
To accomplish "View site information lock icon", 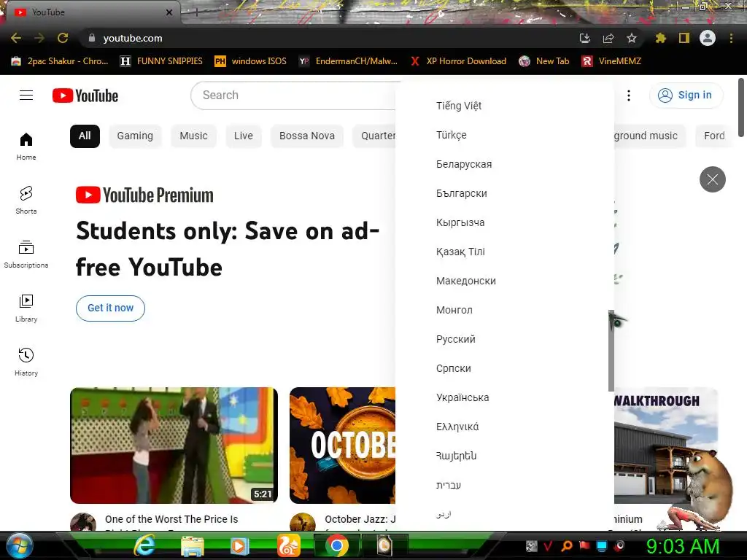I will click(91, 38).
